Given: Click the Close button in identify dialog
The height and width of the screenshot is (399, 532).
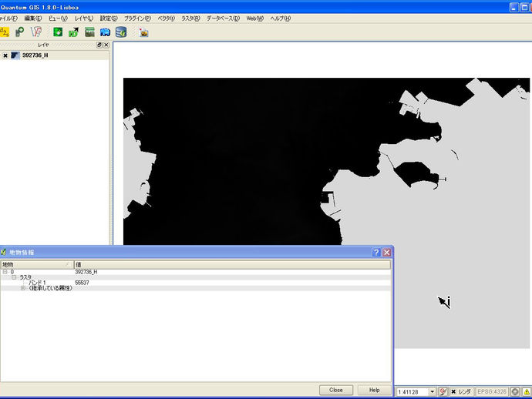Looking at the screenshot, I should point(336,390).
